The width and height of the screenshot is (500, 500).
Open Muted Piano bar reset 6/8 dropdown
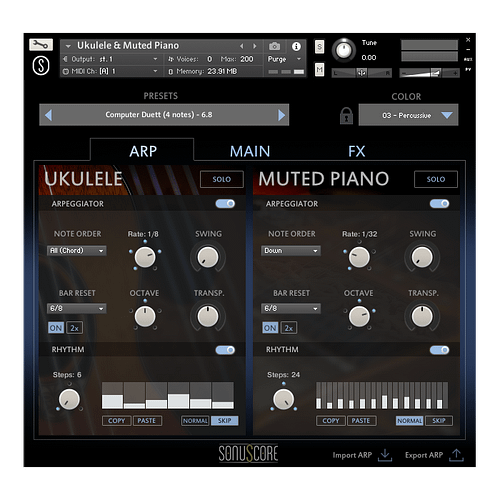point(291,308)
